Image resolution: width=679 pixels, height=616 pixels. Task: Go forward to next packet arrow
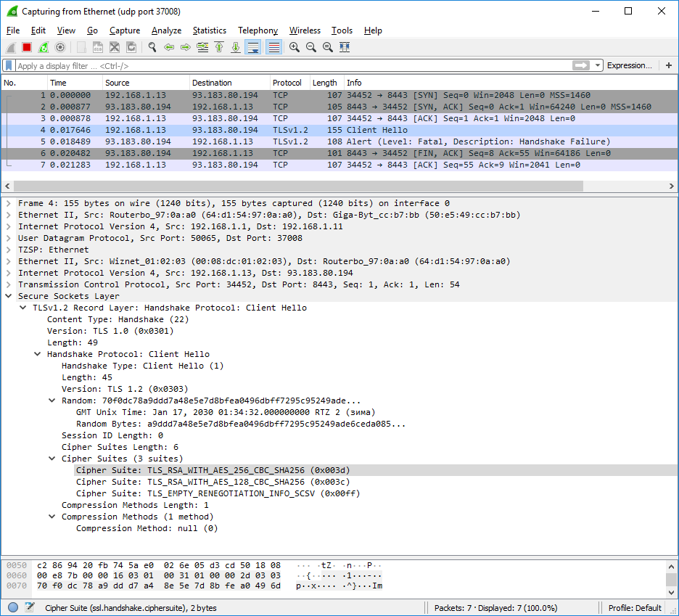185,47
